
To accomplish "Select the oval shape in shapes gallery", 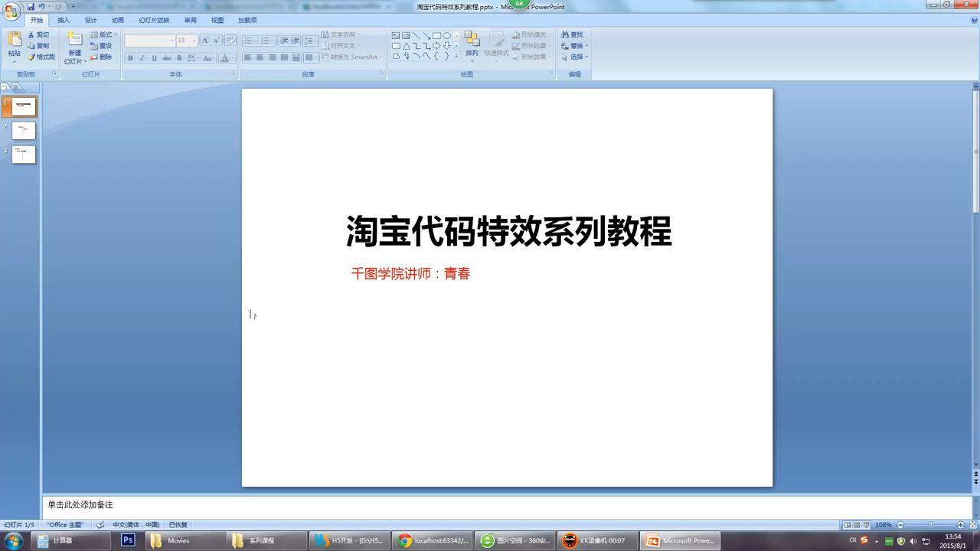I will pos(446,35).
